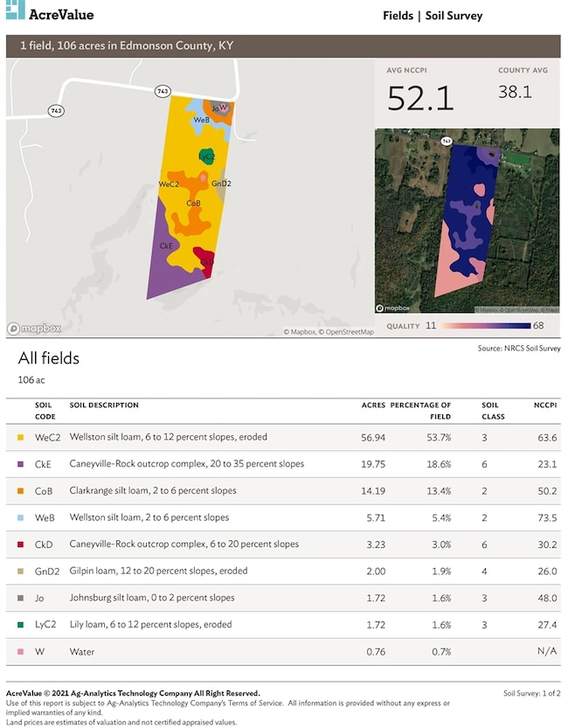Pick the pink Water legend swatch
568x728 pixels.
(x=21, y=652)
